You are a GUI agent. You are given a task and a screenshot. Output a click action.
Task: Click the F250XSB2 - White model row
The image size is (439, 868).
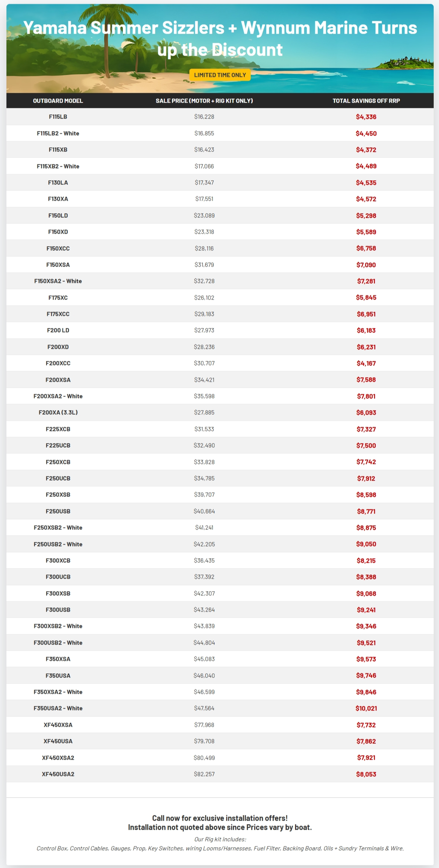pos(58,528)
